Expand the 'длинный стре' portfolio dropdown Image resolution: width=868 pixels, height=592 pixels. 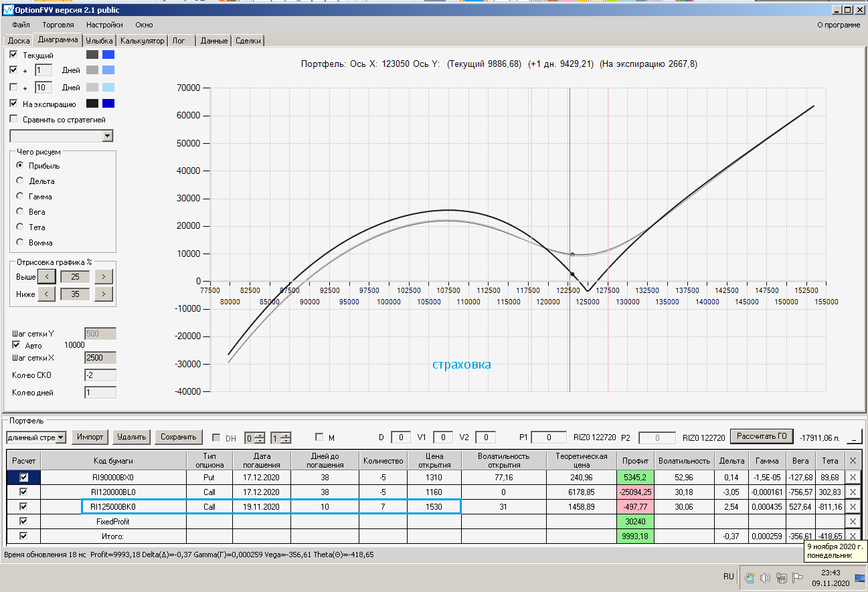click(x=61, y=437)
